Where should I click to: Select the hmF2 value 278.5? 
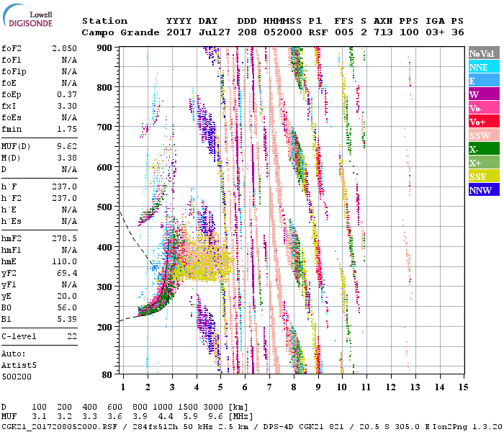[63, 238]
